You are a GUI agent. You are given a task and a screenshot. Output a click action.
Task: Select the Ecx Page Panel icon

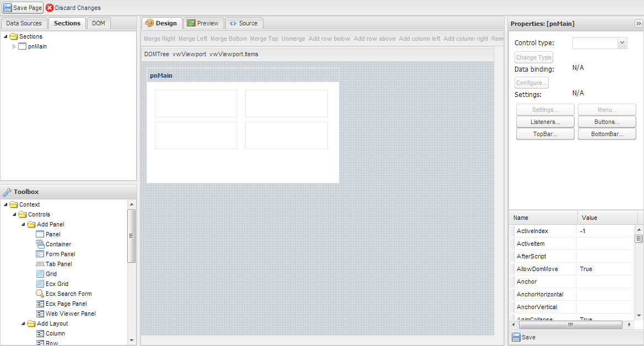pyautogui.click(x=40, y=304)
